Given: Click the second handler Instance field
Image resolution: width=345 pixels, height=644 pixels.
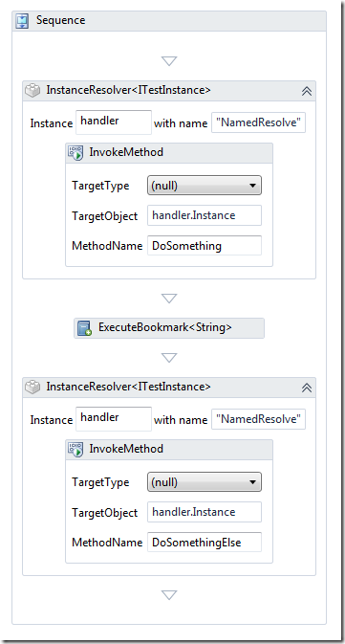Looking at the screenshot, I should [x=114, y=418].
